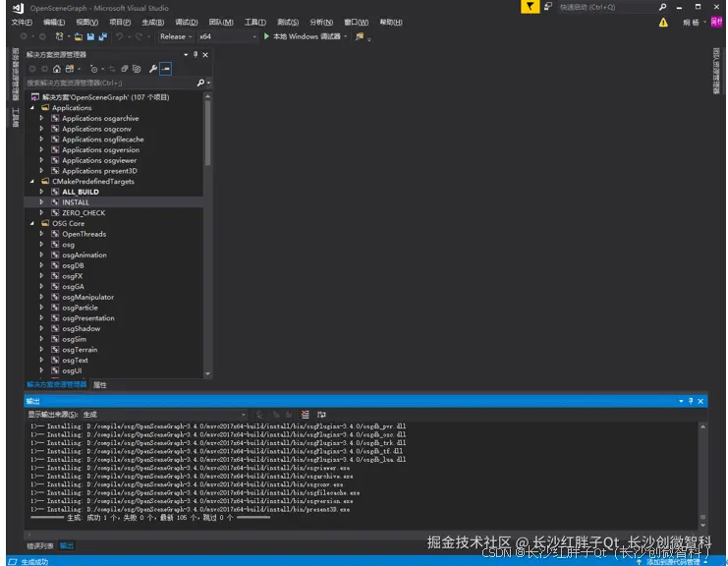This screenshot has width=728, height=566.
Task: Open the Solution Explorer window options dropdown
Action: (x=186, y=55)
